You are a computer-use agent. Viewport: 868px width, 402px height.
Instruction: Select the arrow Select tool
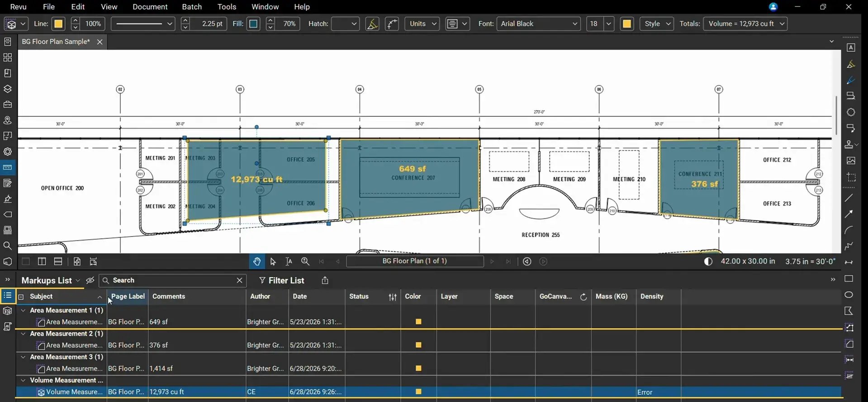tap(273, 261)
